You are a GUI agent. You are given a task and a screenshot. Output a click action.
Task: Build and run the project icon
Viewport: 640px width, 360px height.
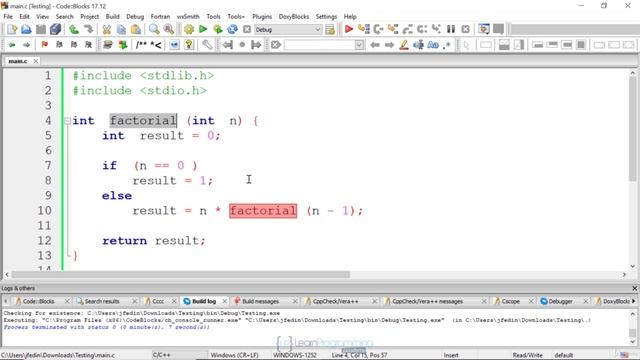tap(218, 29)
